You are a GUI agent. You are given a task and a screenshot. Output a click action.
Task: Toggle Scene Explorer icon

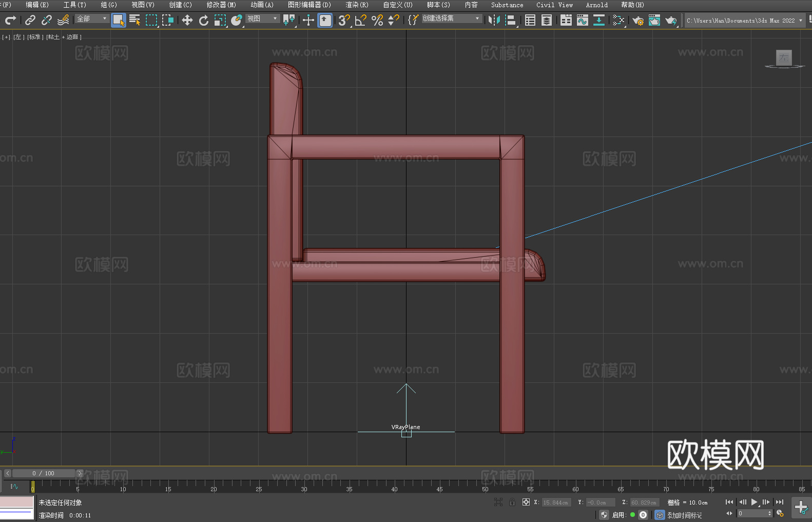pos(530,20)
